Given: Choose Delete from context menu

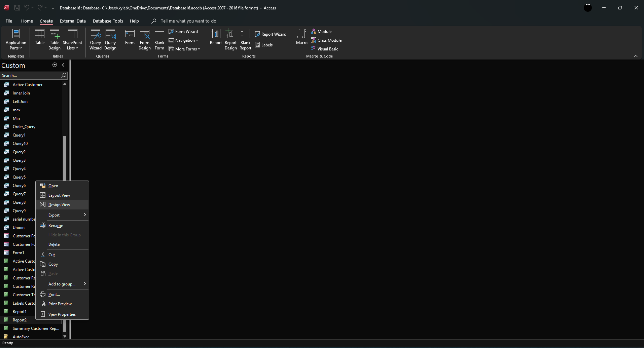Looking at the screenshot, I should (x=62, y=244).
